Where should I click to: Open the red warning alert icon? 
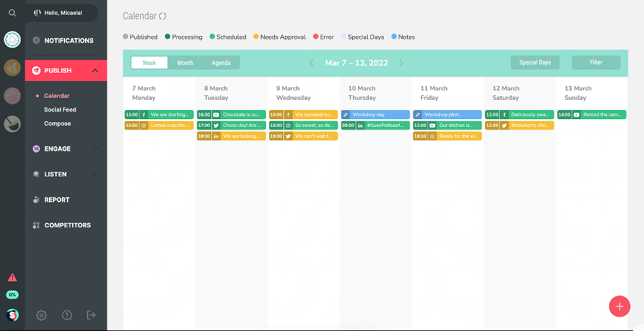[12, 278]
